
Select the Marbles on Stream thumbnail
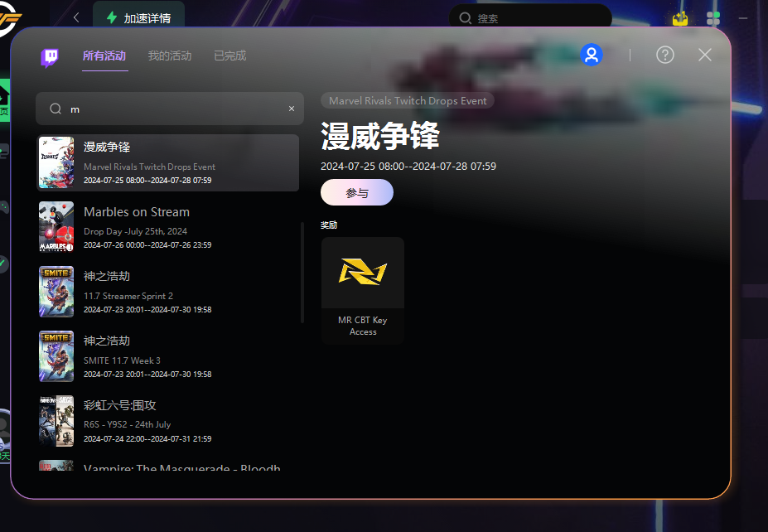pos(56,227)
